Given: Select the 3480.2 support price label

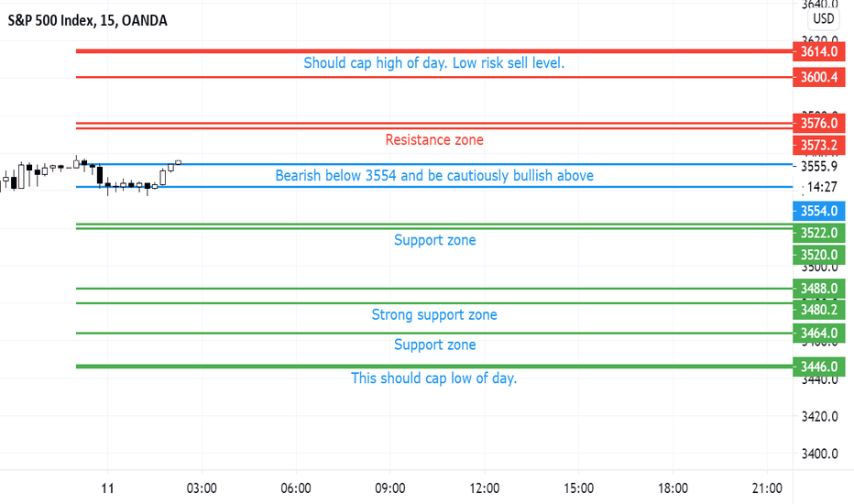Looking at the screenshot, I should click(x=818, y=310).
